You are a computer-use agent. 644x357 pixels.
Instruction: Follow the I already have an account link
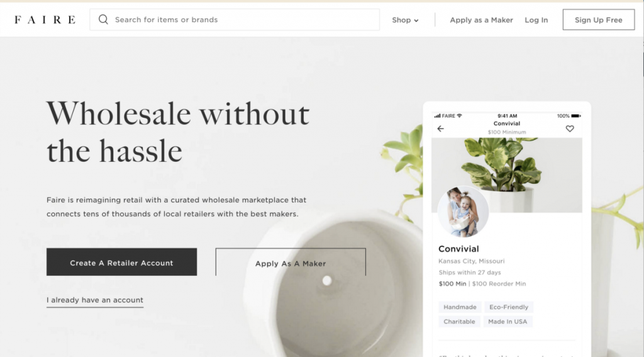95,300
